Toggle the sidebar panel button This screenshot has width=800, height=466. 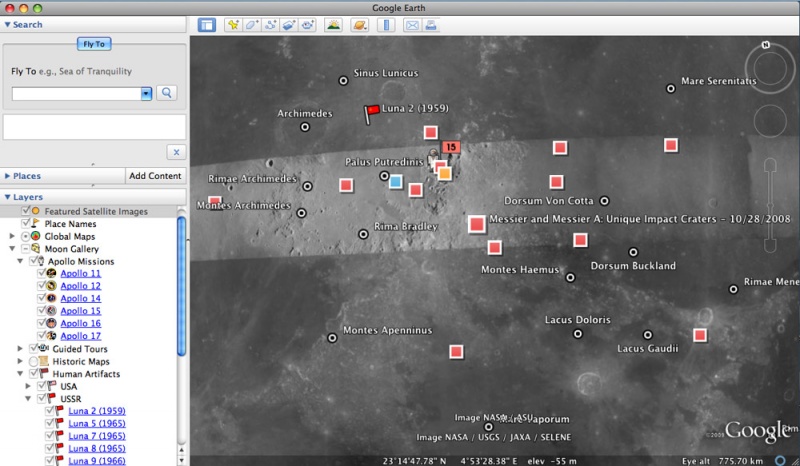[x=207, y=25]
